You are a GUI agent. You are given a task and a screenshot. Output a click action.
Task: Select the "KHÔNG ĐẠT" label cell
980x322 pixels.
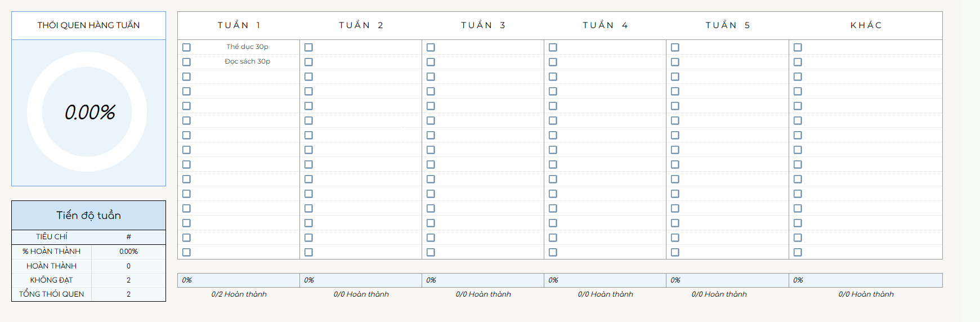pyautogui.click(x=52, y=280)
